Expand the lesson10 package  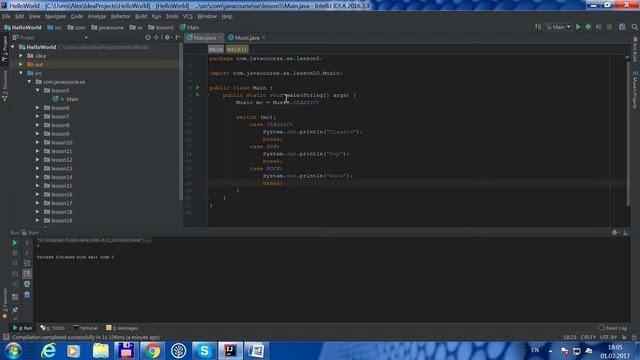38,142
